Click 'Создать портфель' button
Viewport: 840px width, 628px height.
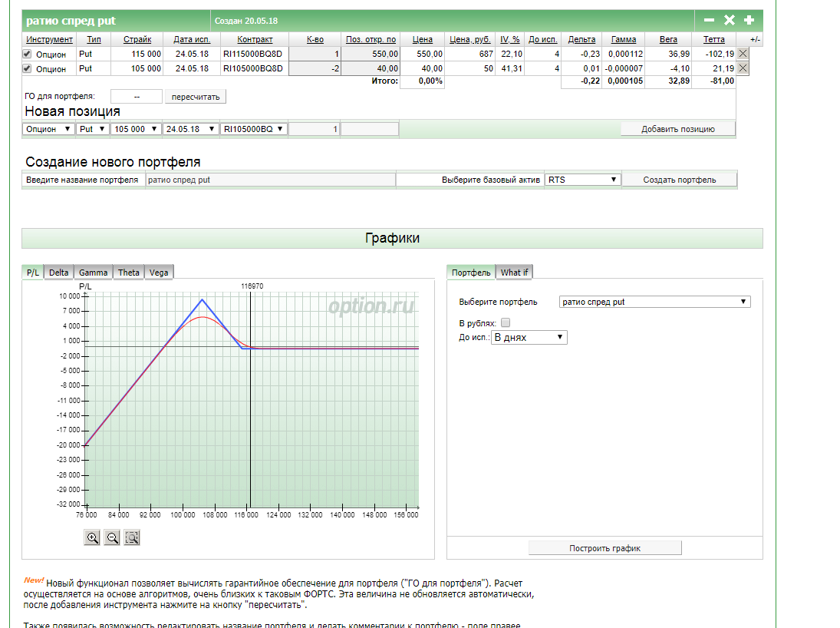click(x=679, y=180)
